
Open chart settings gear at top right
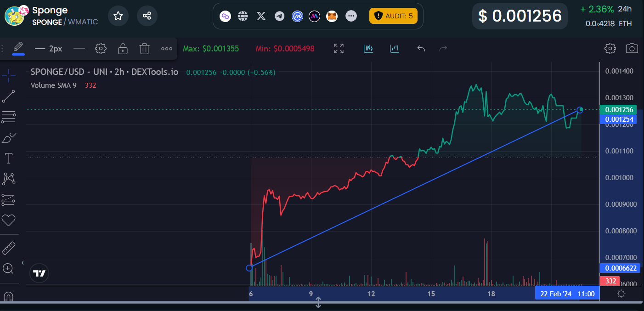610,48
